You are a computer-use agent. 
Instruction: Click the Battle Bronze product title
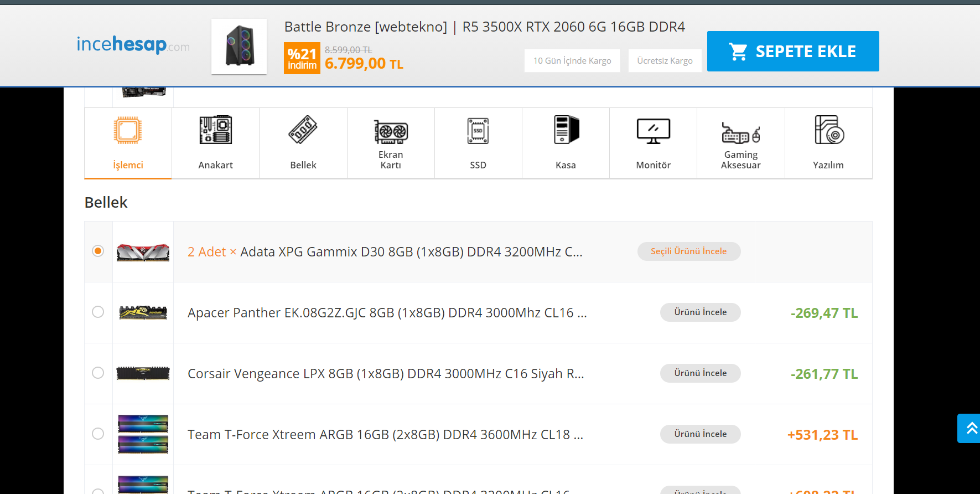(485, 27)
